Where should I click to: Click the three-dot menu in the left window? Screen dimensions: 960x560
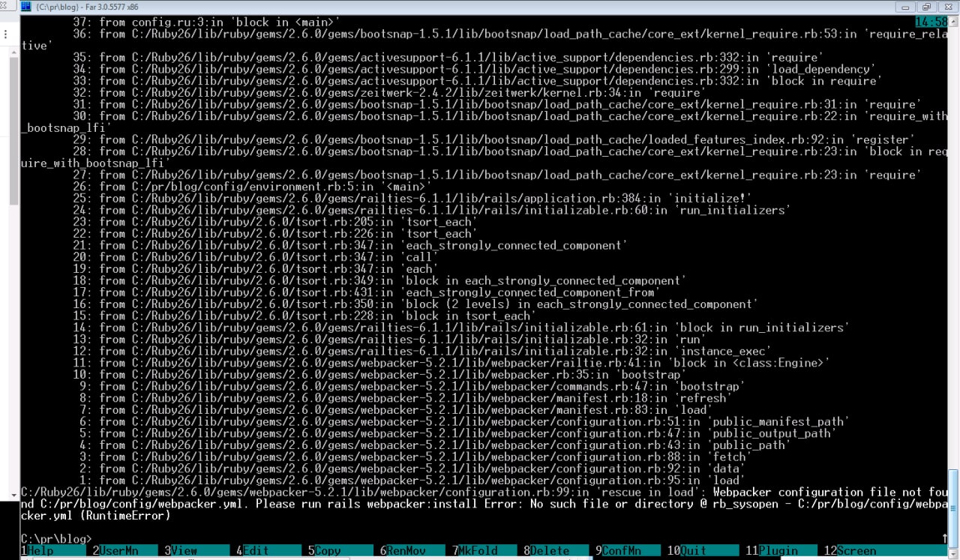[x=6, y=34]
